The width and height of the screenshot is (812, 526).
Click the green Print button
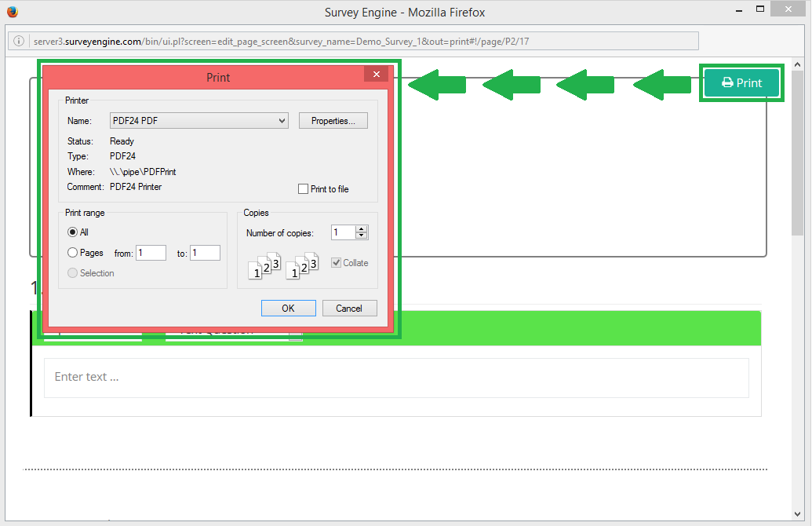click(x=741, y=83)
